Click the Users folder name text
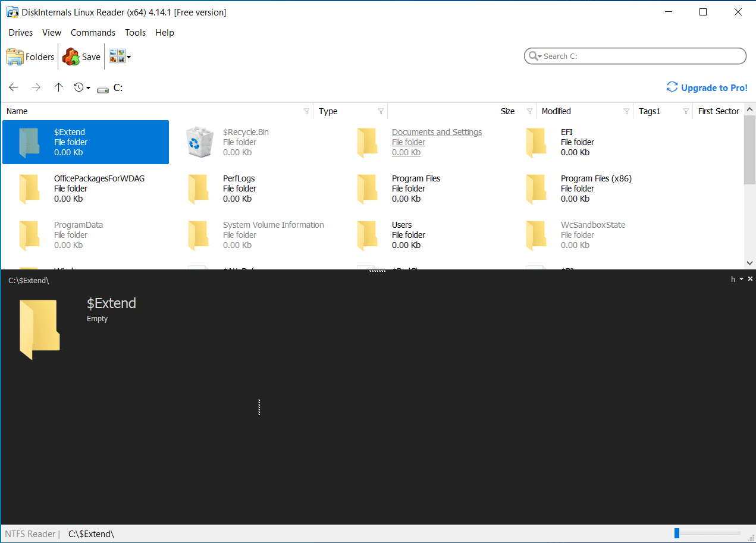The height and width of the screenshot is (543, 756). coord(402,225)
